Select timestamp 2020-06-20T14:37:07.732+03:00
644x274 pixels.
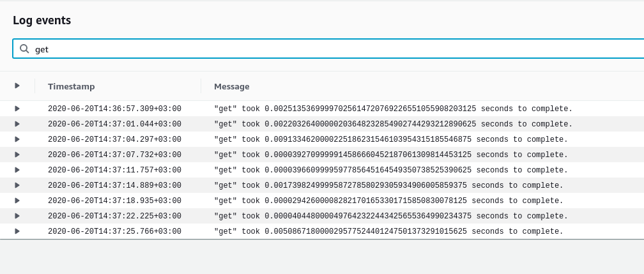(114, 155)
